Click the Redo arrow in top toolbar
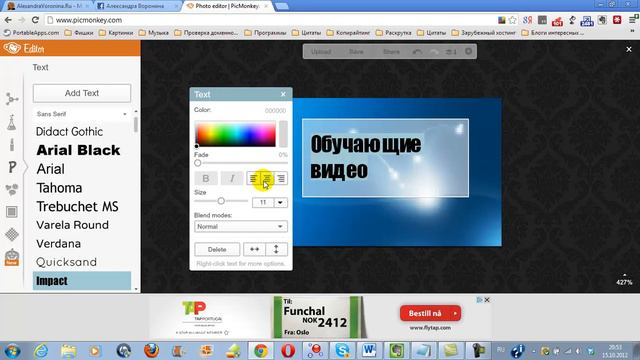The width and height of the screenshot is (640, 360). [x=434, y=52]
